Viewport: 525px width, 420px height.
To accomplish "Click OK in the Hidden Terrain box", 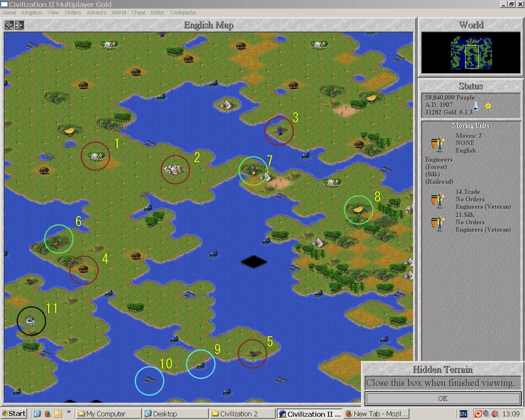I will 443,398.
